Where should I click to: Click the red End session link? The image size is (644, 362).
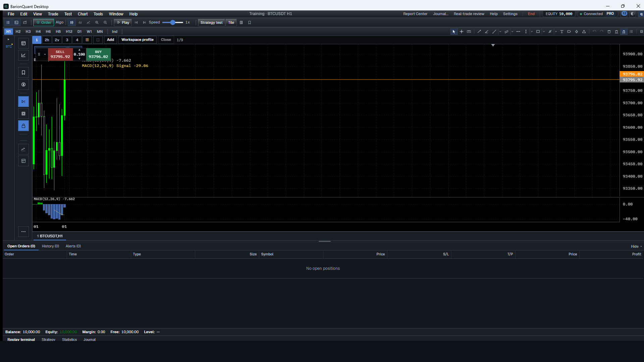(531, 14)
